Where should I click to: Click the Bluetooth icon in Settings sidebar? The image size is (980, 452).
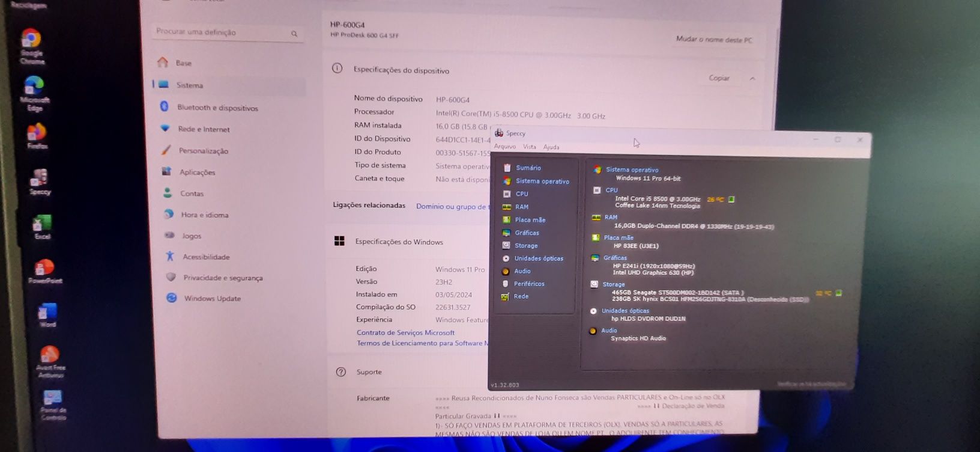pos(164,106)
